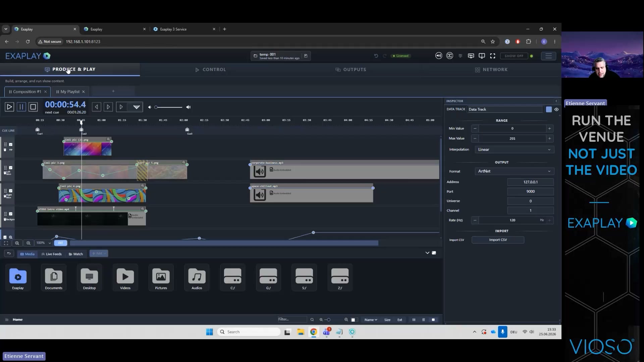Open the Watch tab

pos(76,254)
